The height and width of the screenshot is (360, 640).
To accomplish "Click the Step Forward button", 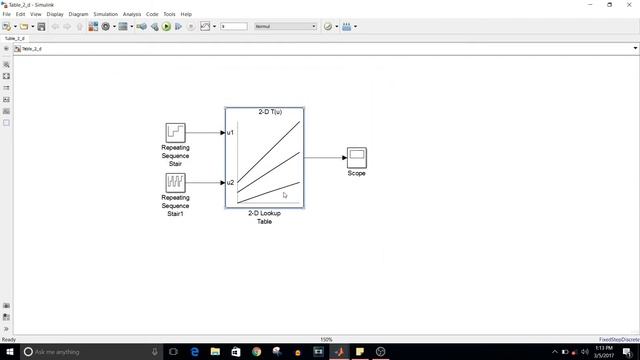I will [x=178, y=27].
